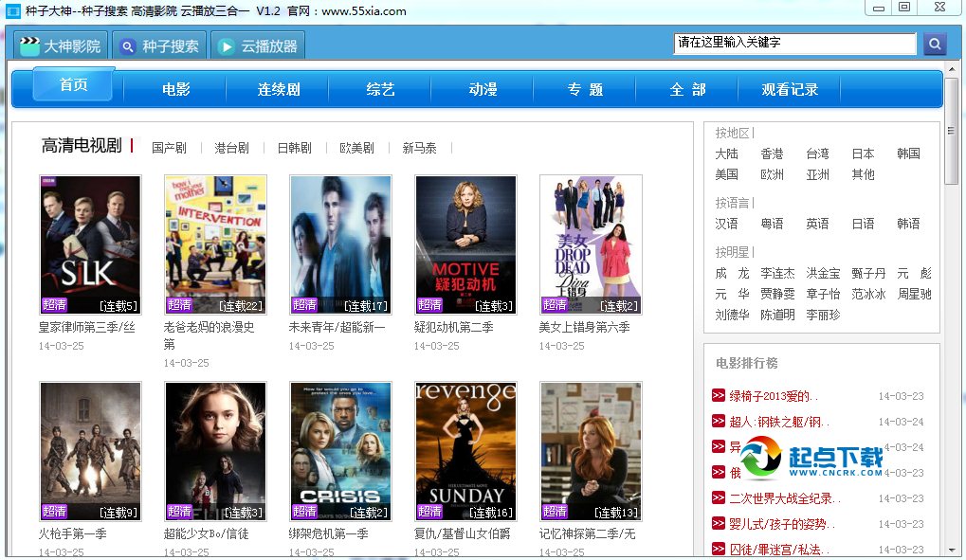Filter TV dramas by 新马泰
The width and height of the screenshot is (966, 560).
(x=419, y=148)
